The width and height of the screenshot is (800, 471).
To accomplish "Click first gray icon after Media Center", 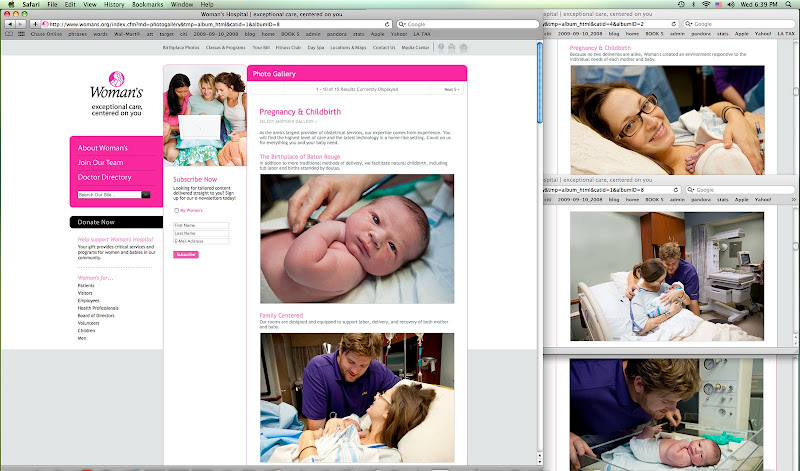I will (x=441, y=47).
